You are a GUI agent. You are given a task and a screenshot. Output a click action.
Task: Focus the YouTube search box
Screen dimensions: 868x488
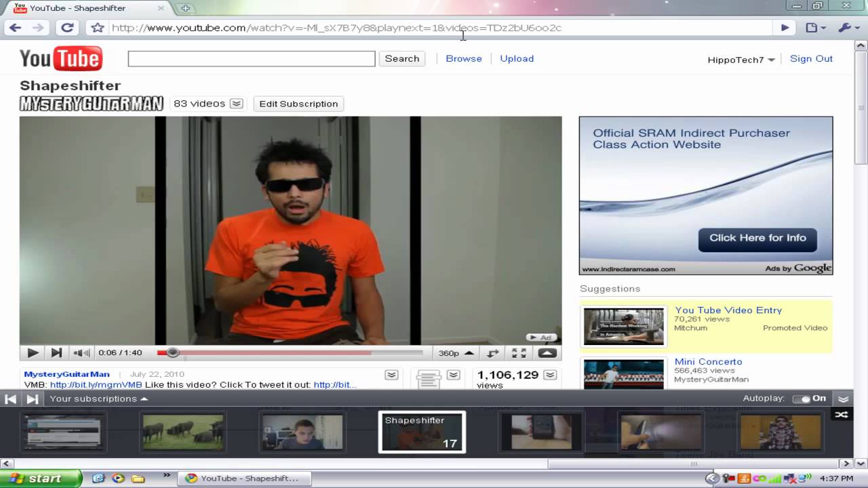tap(252, 59)
